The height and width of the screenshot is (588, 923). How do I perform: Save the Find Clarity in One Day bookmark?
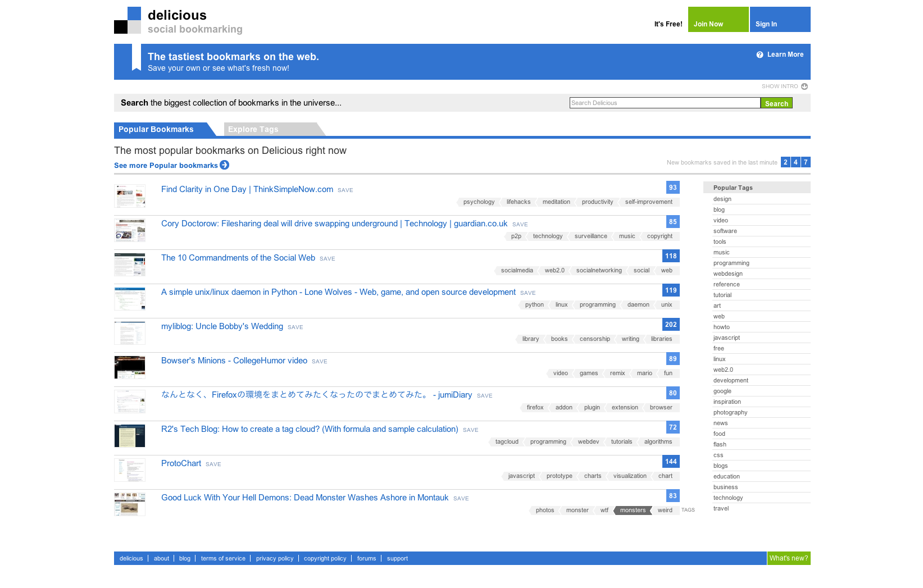tap(345, 190)
